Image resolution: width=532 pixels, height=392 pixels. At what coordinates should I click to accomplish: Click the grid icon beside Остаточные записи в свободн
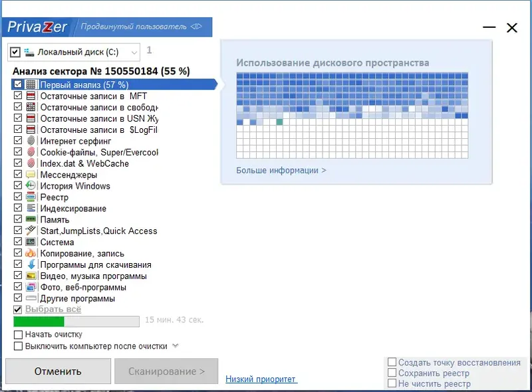click(31, 107)
